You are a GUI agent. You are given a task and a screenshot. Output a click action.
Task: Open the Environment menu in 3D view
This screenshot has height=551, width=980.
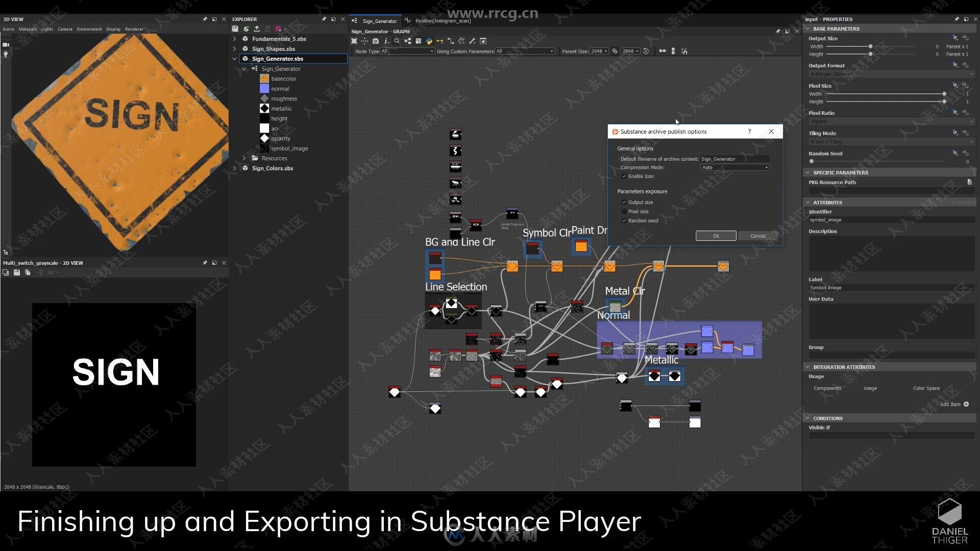(x=89, y=29)
